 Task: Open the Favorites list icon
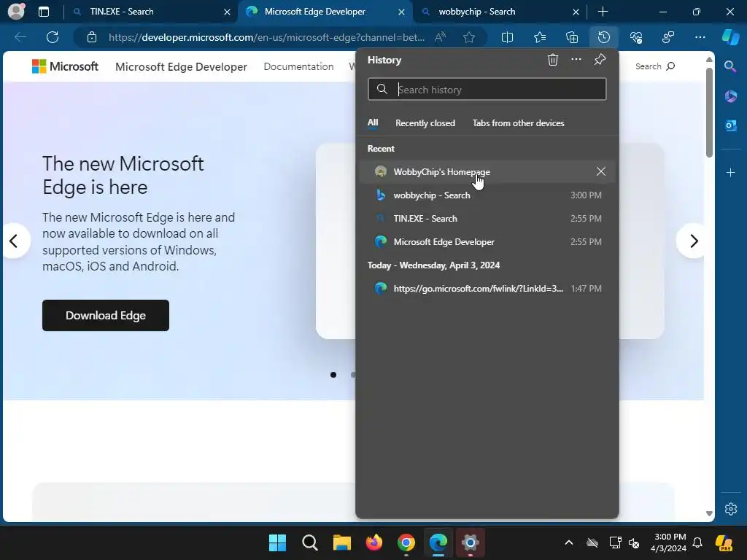coord(540,37)
